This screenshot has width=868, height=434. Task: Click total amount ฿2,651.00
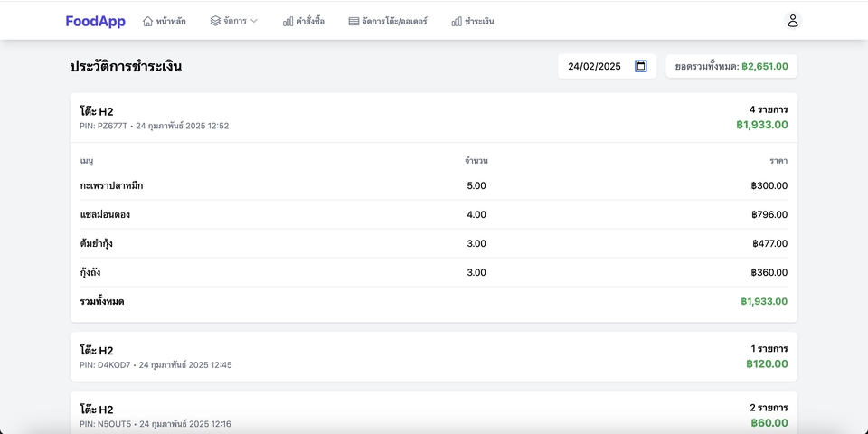coord(765,66)
